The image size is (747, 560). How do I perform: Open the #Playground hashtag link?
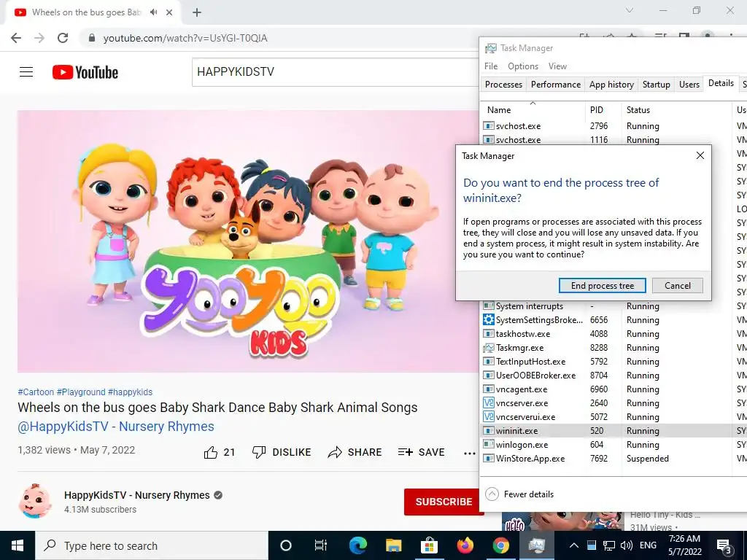81,392
